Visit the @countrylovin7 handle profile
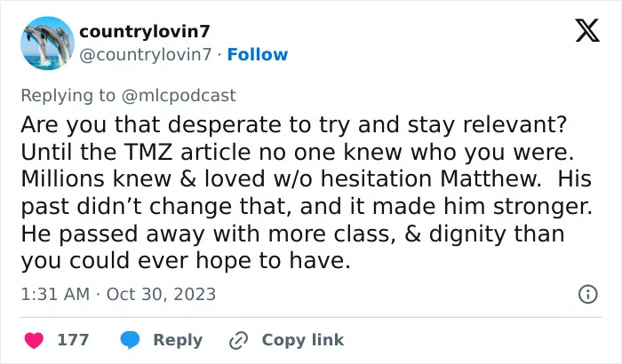Viewport: 622px width, 364px height. click(146, 55)
